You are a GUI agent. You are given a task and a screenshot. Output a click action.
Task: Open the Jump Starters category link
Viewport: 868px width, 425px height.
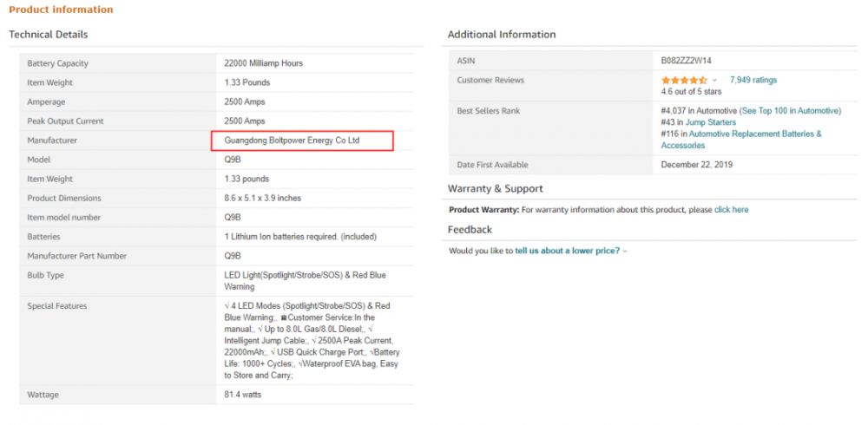[x=710, y=122]
